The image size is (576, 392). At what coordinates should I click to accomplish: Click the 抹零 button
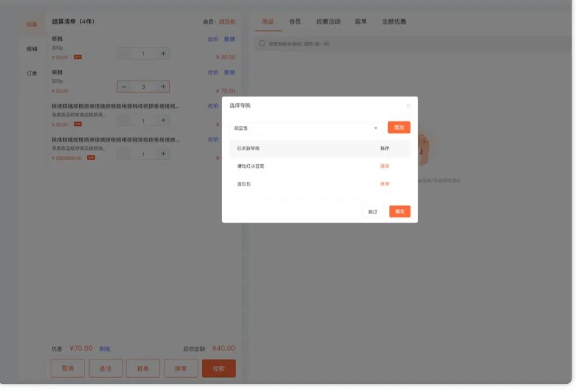coord(181,368)
